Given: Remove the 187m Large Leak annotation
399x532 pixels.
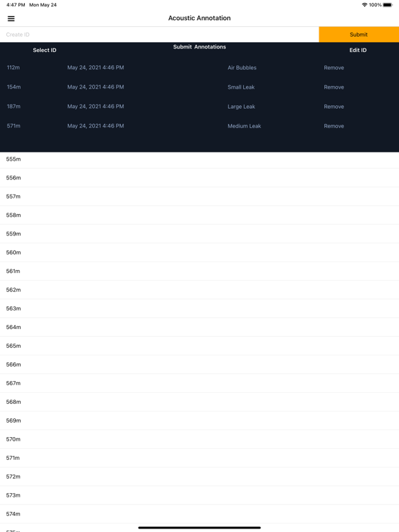Looking at the screenshot, I should (x=334, y=107).
